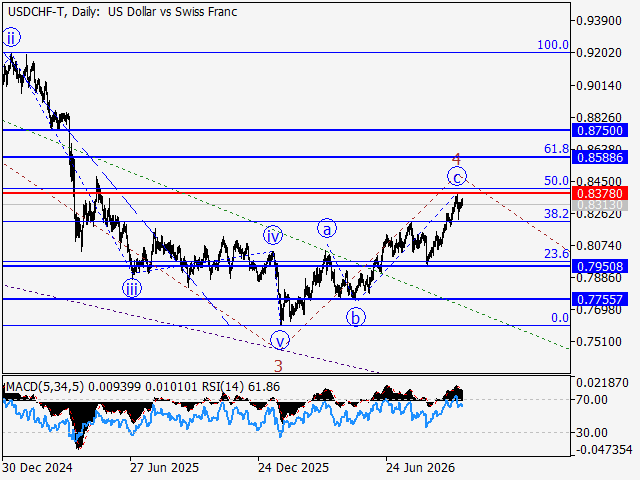Click the red wave '3' label
Screen dimensions: 640x480
coord(278,366)
